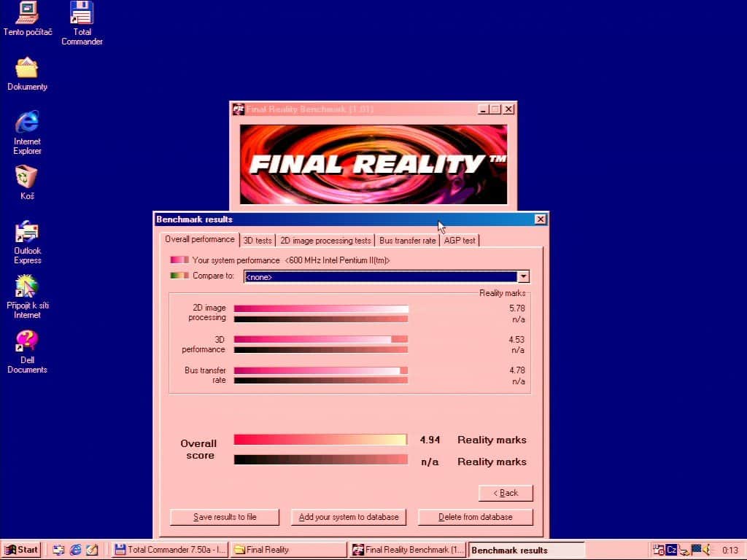Launch Outlook Express desktop icon
747x560 pixels.
pos(27,242)
